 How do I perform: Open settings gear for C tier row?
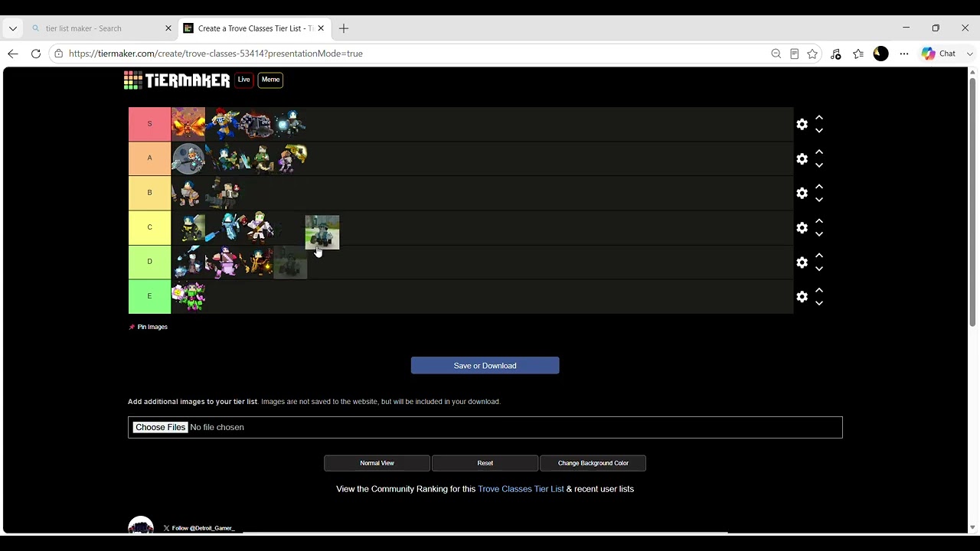point(802,227)
